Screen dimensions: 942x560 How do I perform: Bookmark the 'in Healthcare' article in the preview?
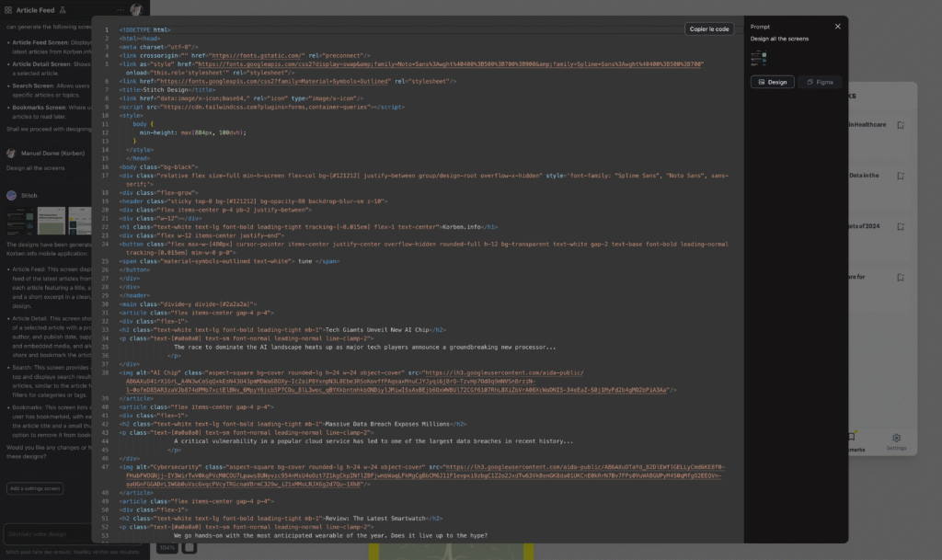(x=901, y=125)
